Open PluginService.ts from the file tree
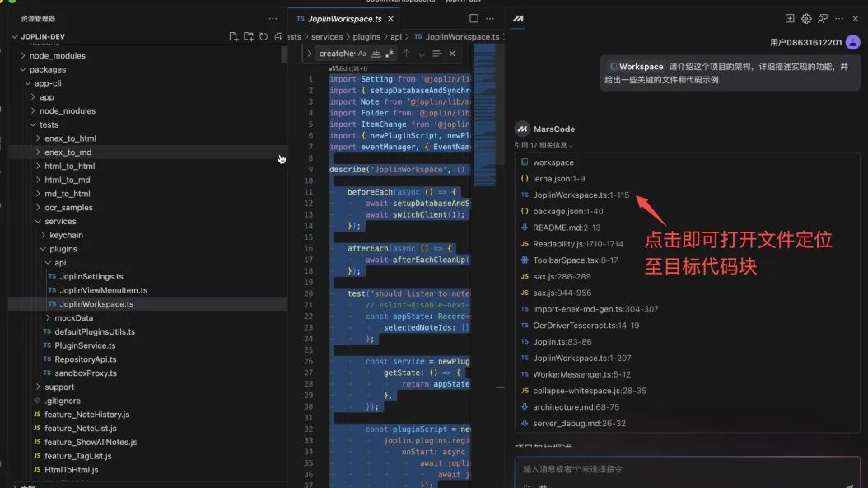Screen dimensions: 868x488 [x=85, y=345]
